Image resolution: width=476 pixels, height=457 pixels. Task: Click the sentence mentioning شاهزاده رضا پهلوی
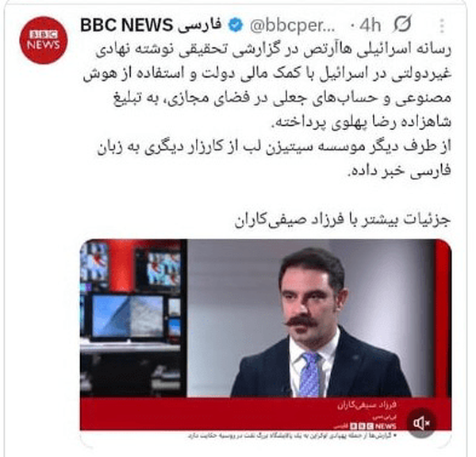361,122
